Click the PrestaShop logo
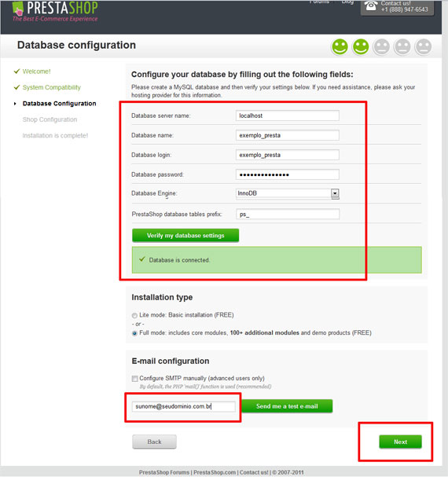 [55, 12]
